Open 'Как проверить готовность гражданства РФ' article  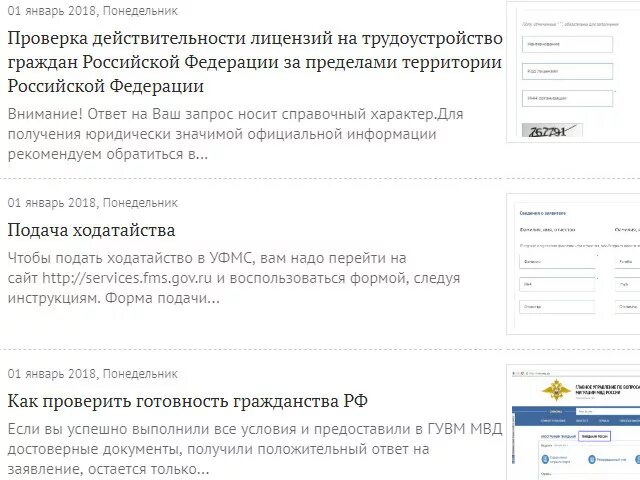tap(188, 401)
